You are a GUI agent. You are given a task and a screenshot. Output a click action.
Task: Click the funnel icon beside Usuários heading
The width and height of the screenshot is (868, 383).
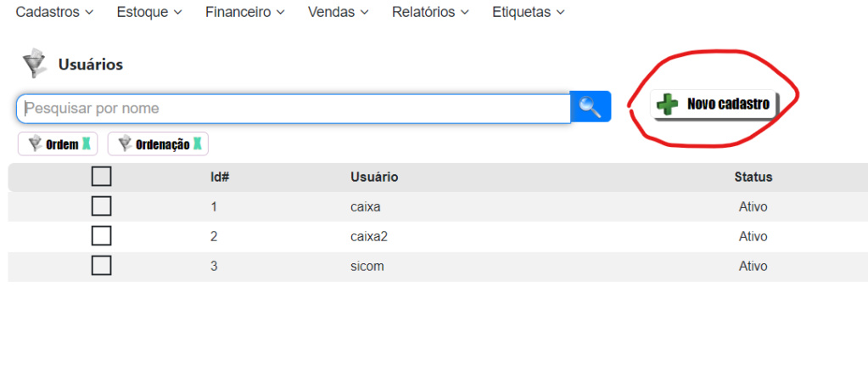point(35,65)
